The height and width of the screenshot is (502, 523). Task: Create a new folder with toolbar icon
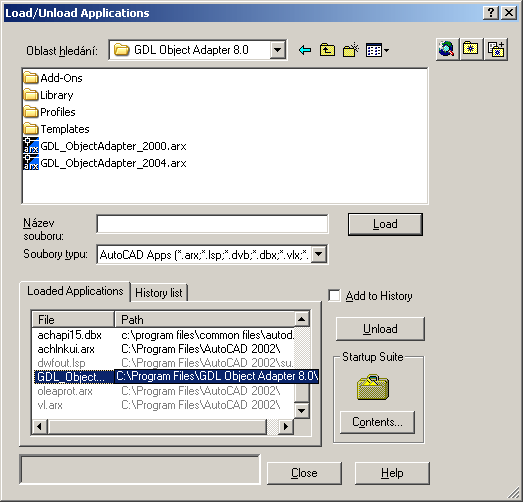[350, 50]
